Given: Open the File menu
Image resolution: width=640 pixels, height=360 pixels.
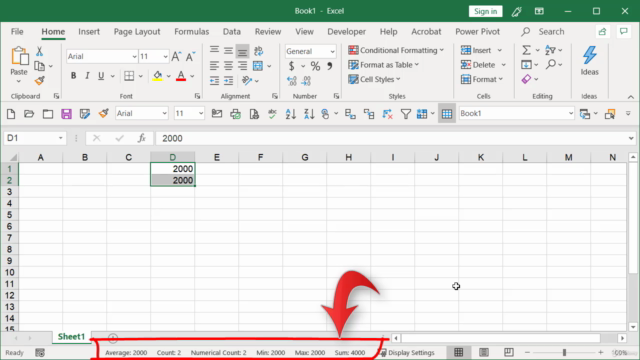Looking at the screenshot, I should pos(17,32).
